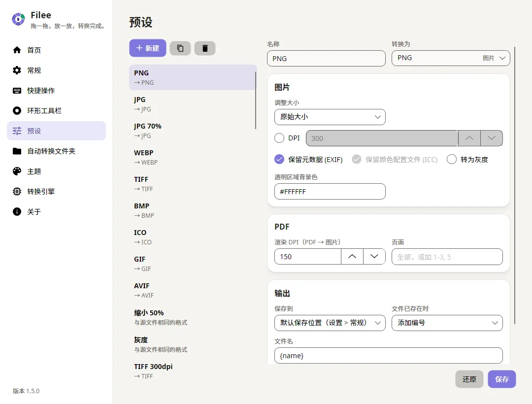Click the disabled DPI 300 input field
This screenshot has height=404, width=532.
382,138
